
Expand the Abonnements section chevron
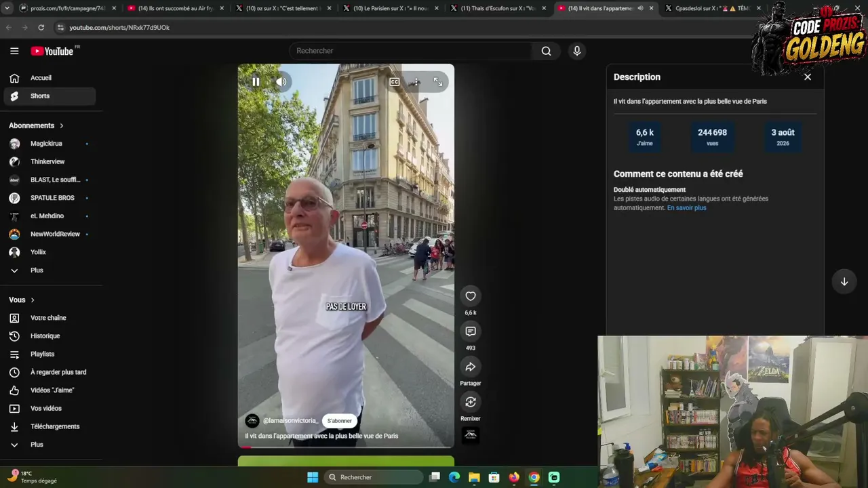[62, 125]
